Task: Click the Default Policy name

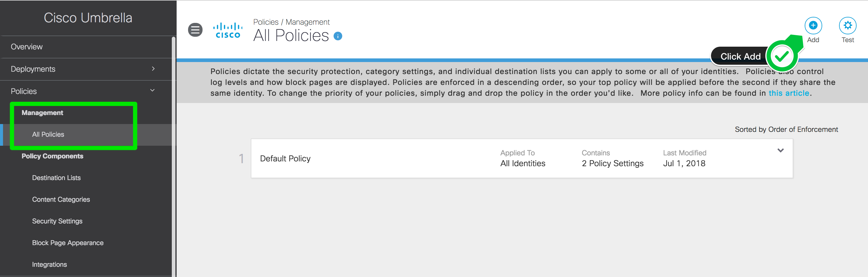Action: pyautogui.click(x=285, y=159)
